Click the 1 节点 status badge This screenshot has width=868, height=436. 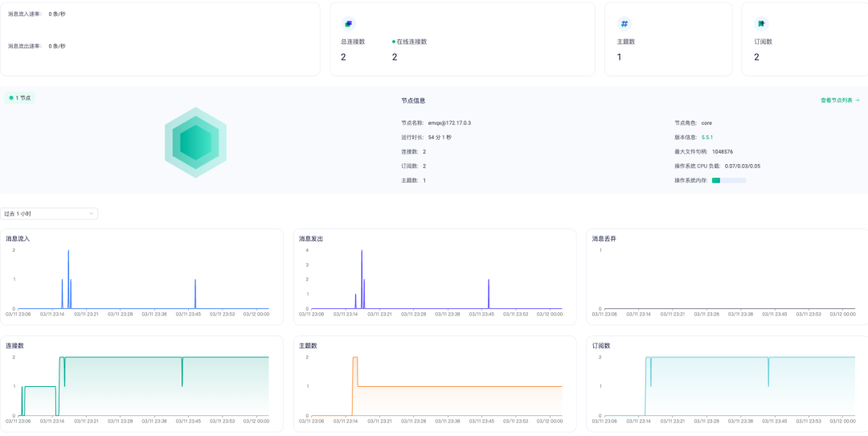(20, 98)
